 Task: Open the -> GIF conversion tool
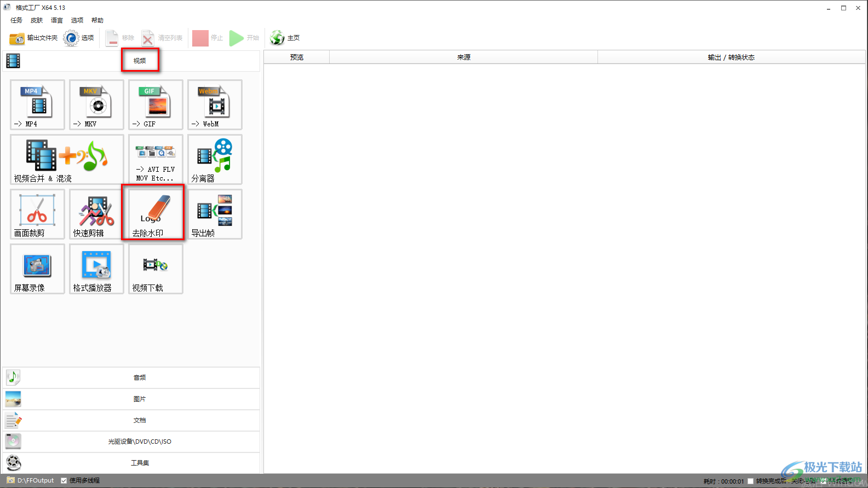click(x=156, y=104)
